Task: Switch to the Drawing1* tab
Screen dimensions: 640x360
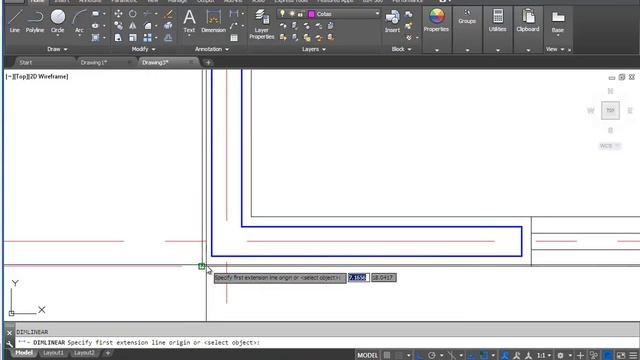Action: 94,62
